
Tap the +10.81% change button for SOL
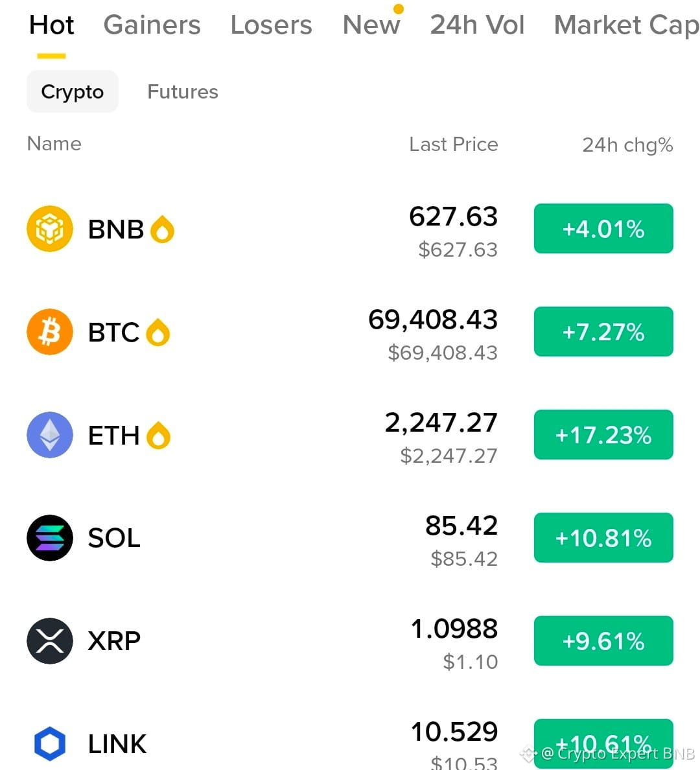(x=603, y=538)
